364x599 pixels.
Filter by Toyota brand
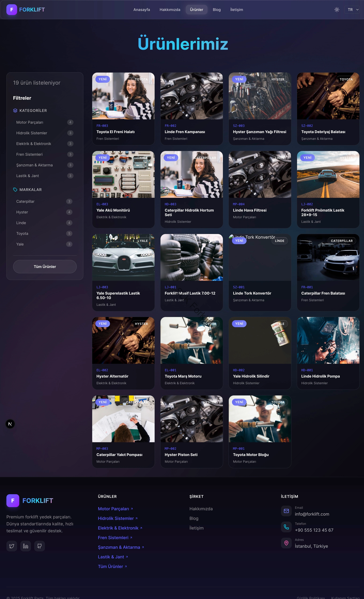point(22,233)
